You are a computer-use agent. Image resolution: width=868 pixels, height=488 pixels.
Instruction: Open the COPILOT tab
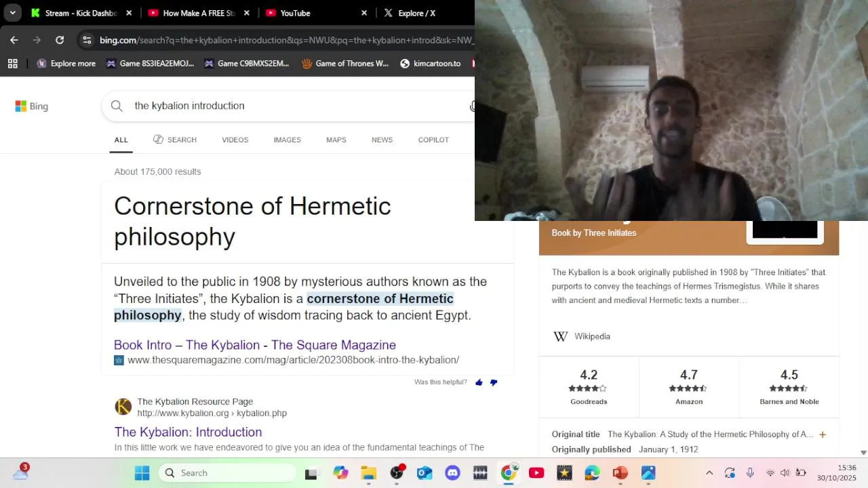(x=433, y=140)
